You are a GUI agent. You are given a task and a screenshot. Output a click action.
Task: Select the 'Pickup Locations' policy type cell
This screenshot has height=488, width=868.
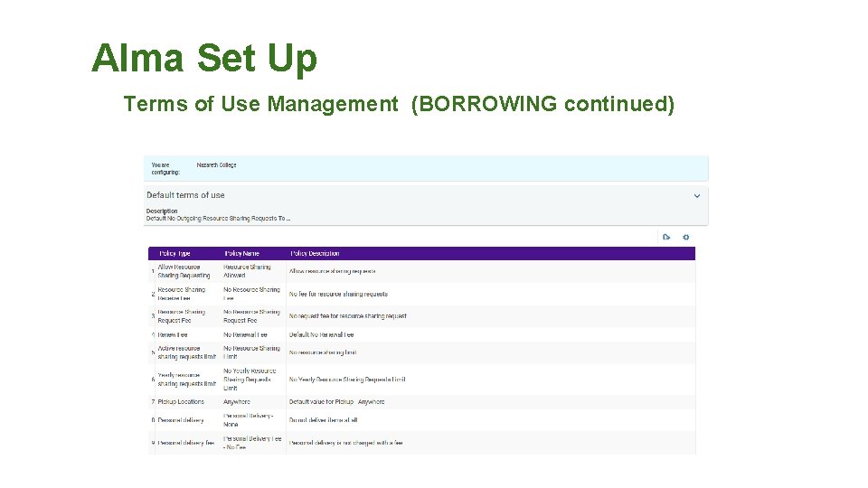[x=181, y=401]
